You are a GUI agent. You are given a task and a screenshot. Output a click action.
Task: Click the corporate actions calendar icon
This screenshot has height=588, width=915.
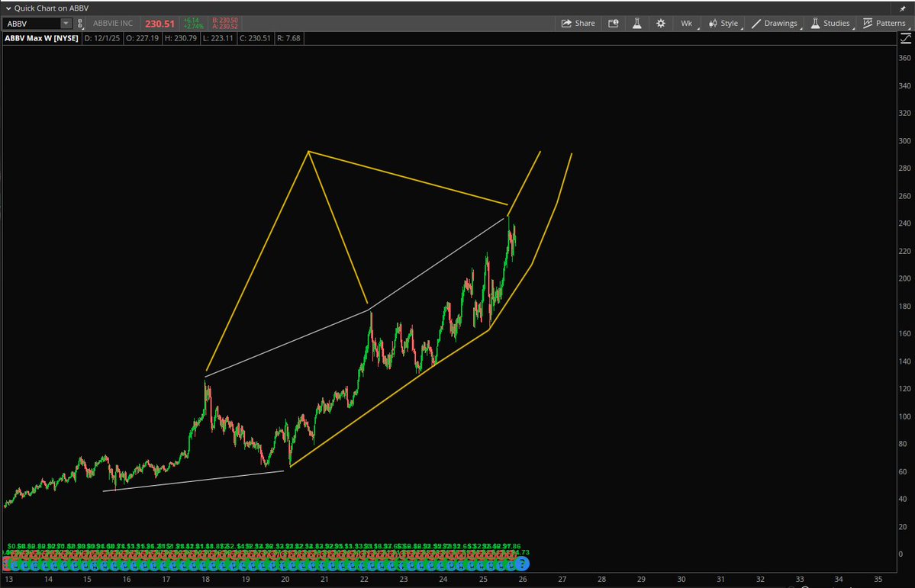coord(613,23)
